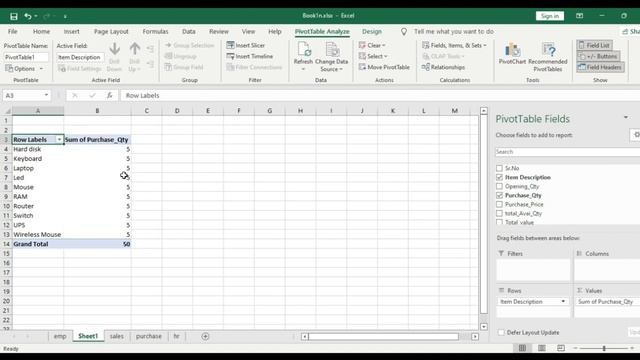
Task: Open PivotTable Options dropdown
Action: [x=24, y=69]
